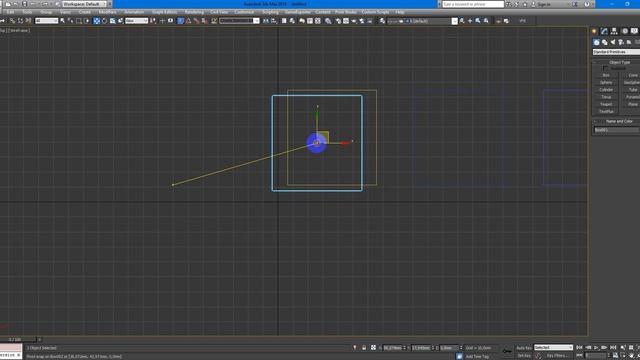Open the Rendering menu
This screenshot has width=640, height=360.
tap(194, 12)
